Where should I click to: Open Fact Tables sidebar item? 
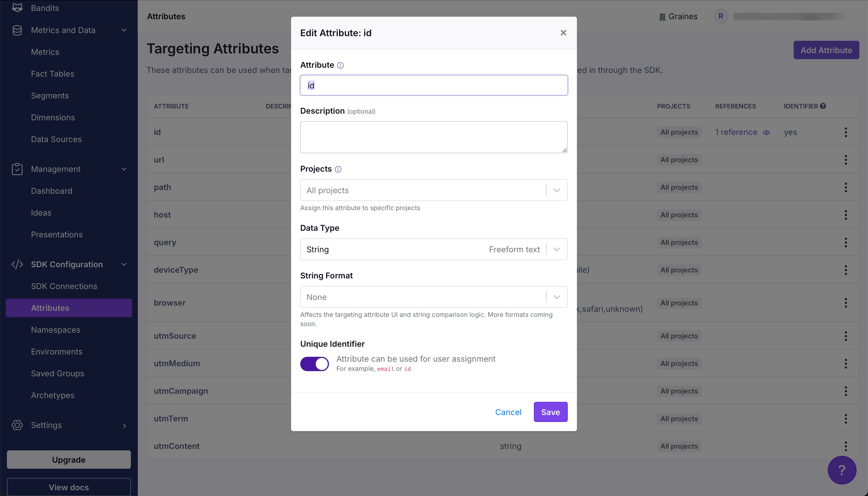53,74
